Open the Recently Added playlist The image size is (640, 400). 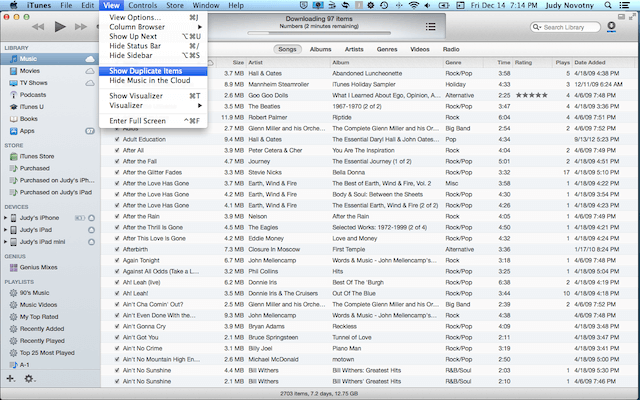click(x=42, y=329)
